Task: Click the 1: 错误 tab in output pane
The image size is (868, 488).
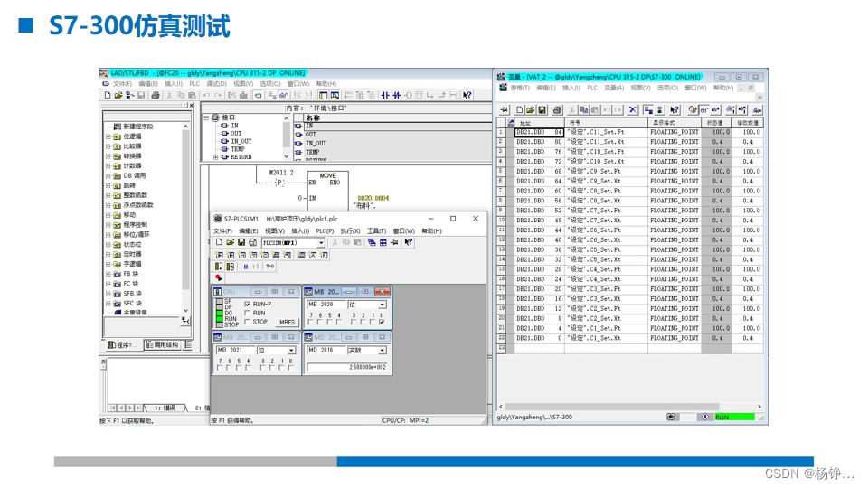Action: pyautogui.click(x=165, y=408)
